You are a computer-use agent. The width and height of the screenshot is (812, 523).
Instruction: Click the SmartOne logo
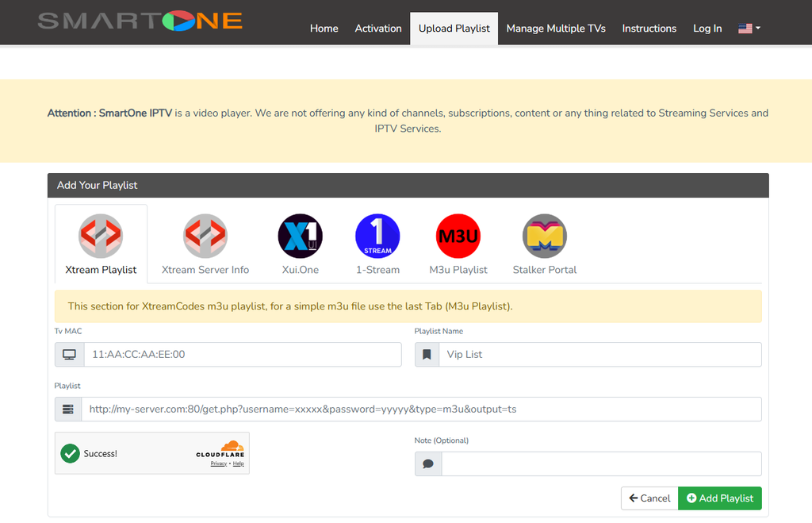coord(140,21)
